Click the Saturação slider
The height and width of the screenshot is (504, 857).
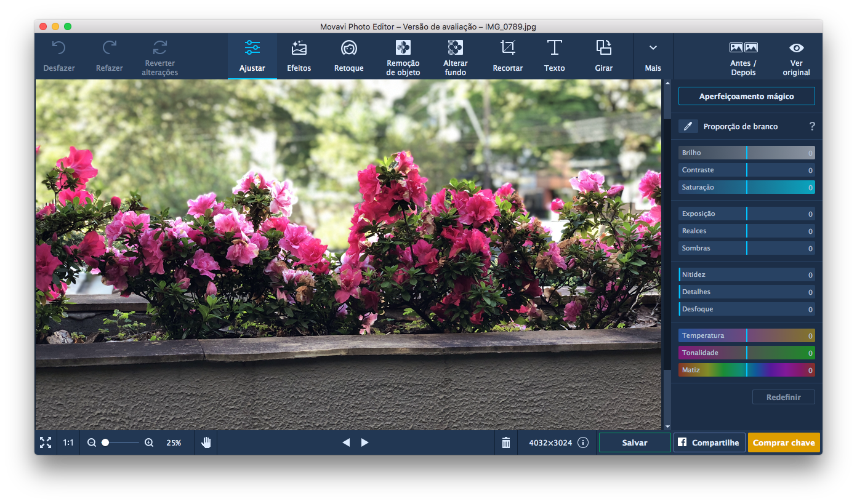point(747,187)
